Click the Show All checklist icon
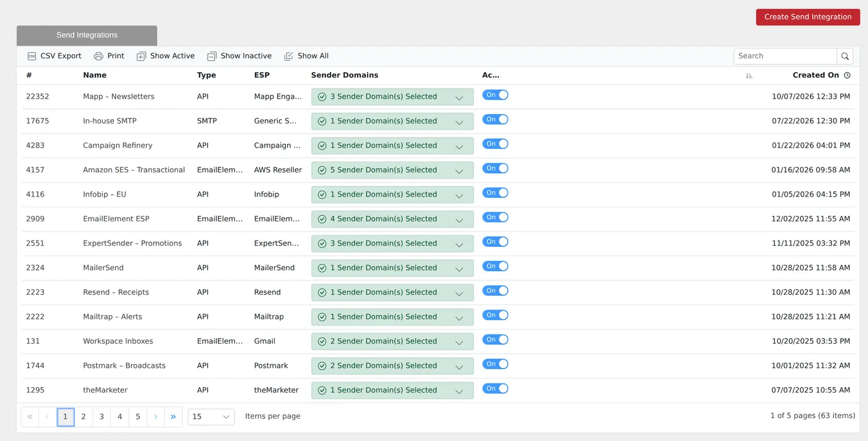Screen dimensions: 868x441 pos(289,56)
